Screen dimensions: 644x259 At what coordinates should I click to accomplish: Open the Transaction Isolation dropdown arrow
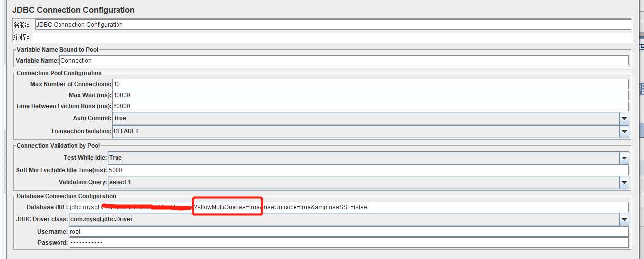(x=624, y=131)
